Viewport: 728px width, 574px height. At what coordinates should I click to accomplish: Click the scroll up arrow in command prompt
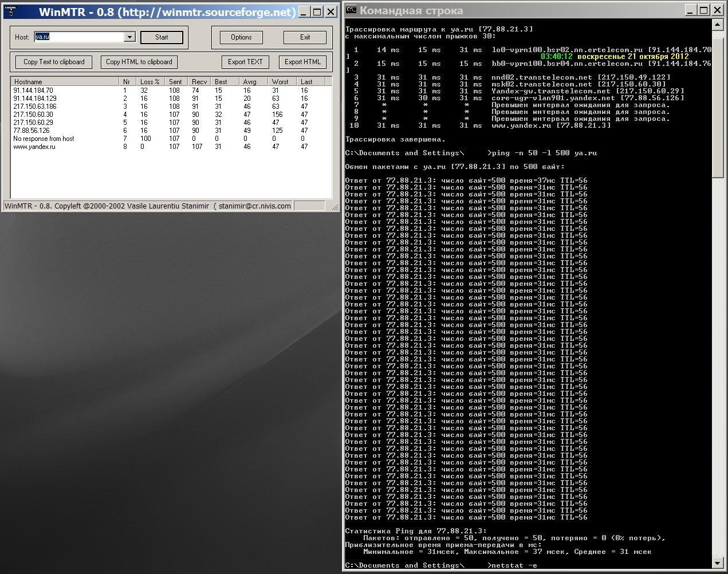(x=718, y=24)
